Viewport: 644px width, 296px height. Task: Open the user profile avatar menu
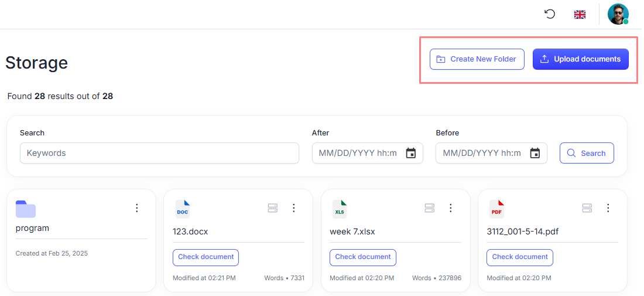(618, 14)
